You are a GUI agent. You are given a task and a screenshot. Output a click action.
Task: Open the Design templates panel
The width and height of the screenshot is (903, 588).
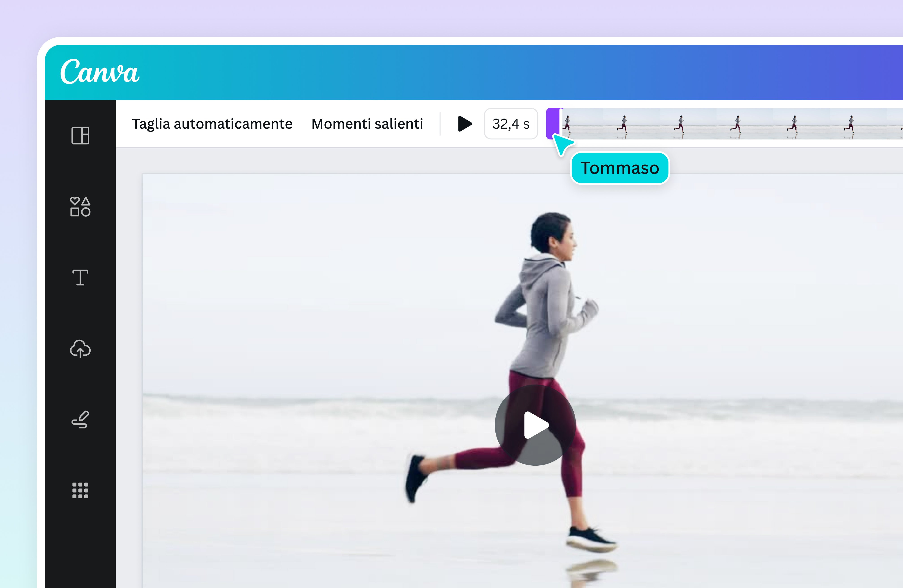click(80, 135)
